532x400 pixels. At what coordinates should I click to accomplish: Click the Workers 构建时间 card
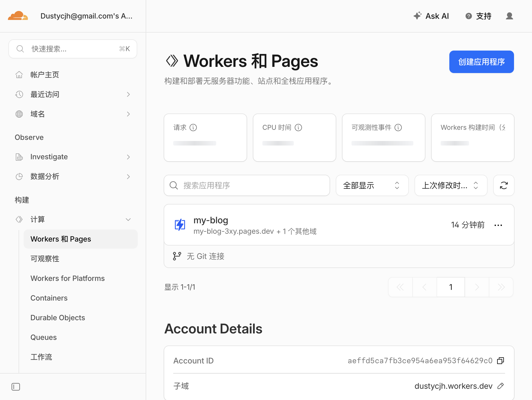(x=473, y=138)
